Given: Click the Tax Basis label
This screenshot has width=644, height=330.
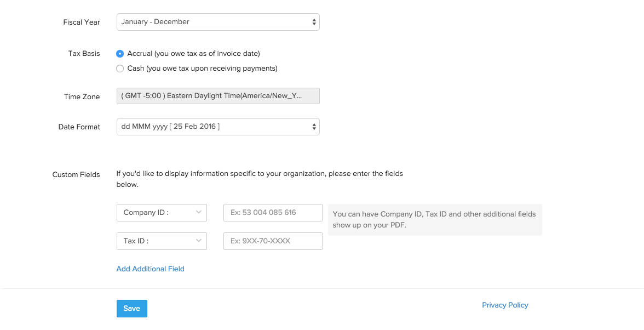Looking at the screenshot, I should point(84,54).
